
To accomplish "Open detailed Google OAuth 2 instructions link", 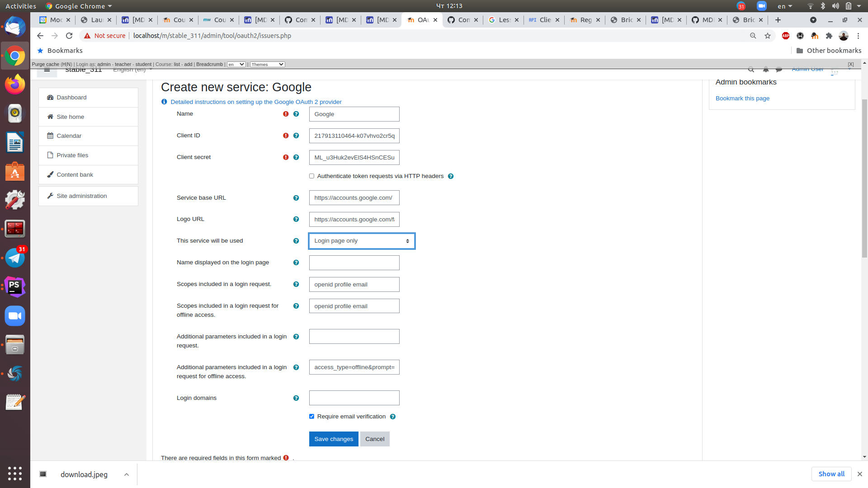I will coord(256,102).
